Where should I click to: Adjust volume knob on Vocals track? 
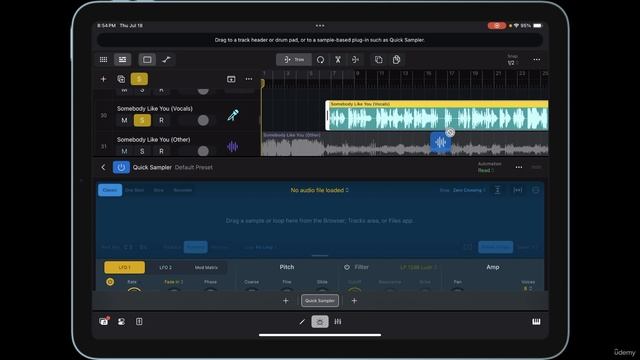[203, 120]
